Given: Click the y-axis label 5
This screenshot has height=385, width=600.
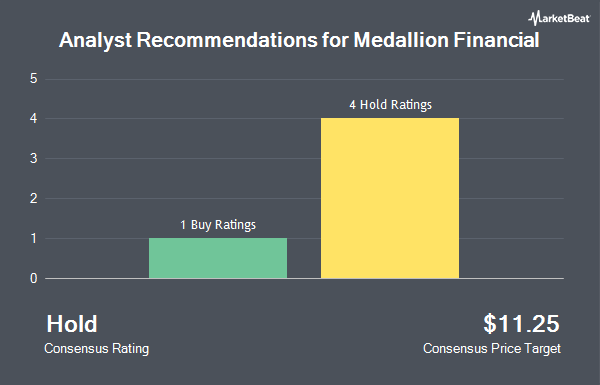Looking at the screenshot, I should tap(34, 78).
